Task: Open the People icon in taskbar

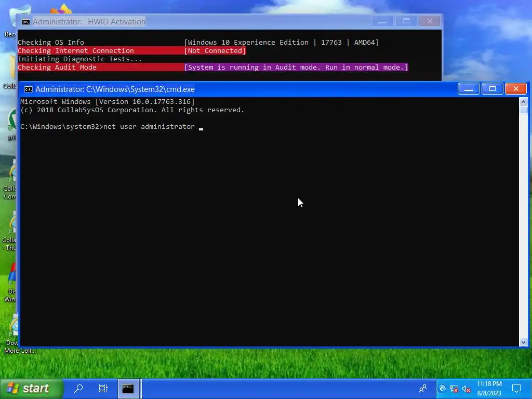Action: [x=423, y=389]
